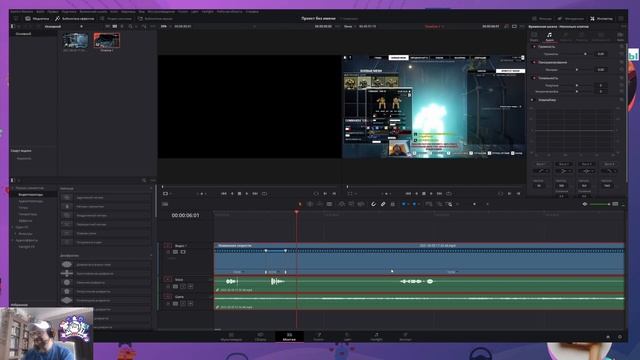Stop playback in the source viewer
Screen dimensions: 640x360
240,193
